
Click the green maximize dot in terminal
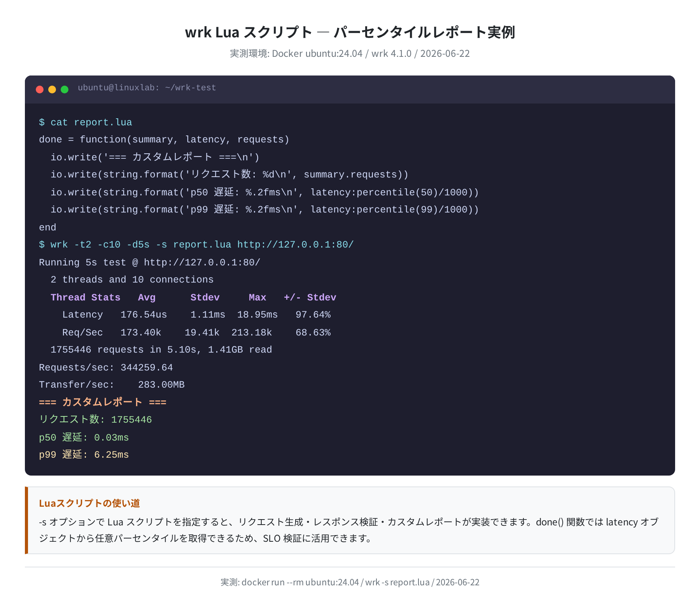pos(65,90)
